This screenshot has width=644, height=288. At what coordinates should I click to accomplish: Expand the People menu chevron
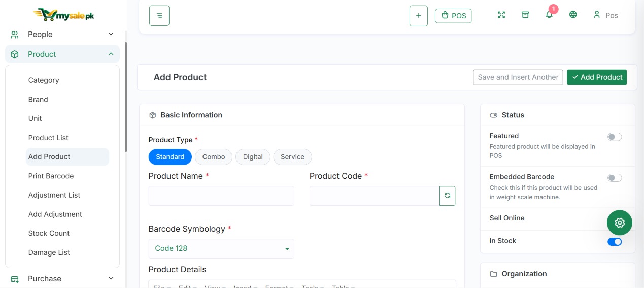click(x=111, y=34)
